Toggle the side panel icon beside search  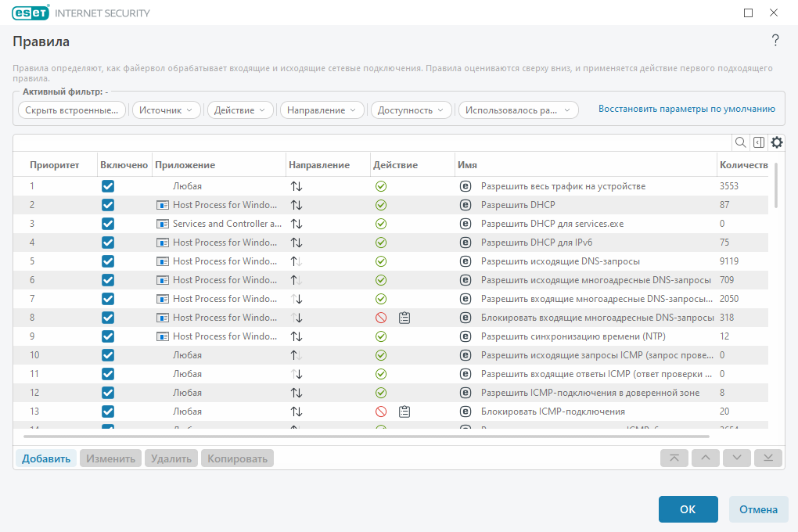758,142
